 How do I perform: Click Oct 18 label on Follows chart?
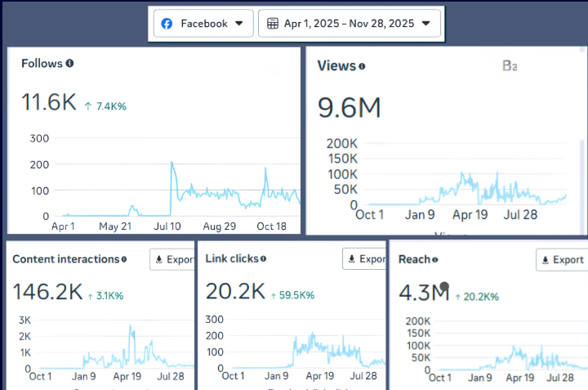(271, 226)
